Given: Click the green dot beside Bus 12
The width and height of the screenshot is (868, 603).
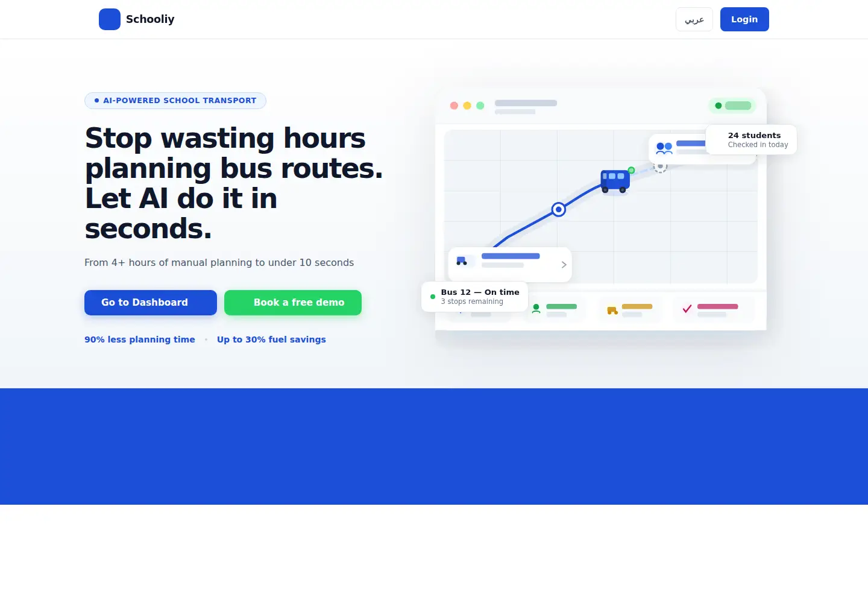Looking at the screenshot, I should pos(433,297).
